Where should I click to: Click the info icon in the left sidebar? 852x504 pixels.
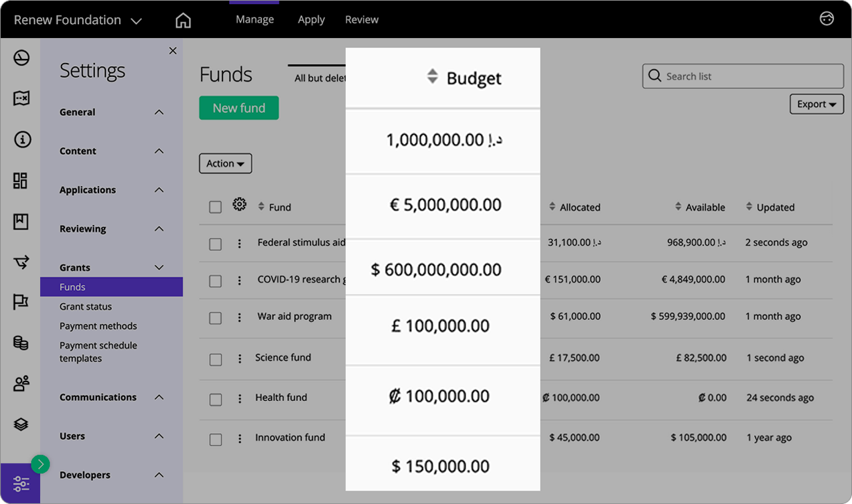[21, 139]
